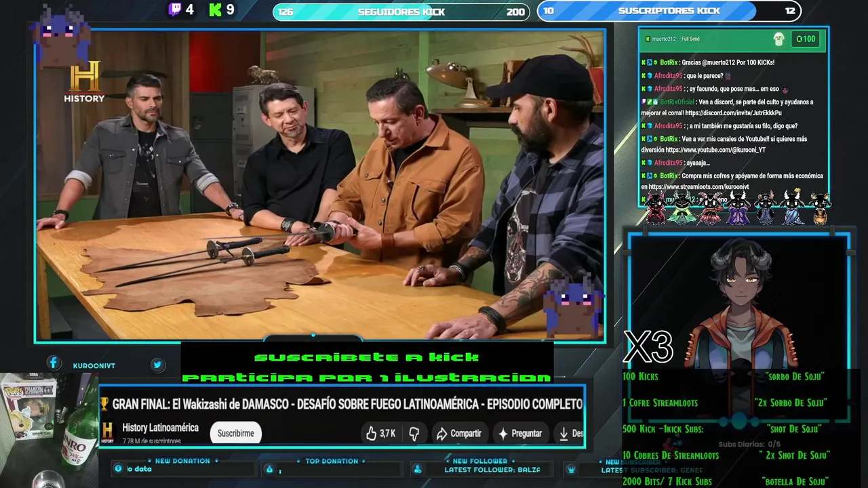Click Afrodita95's 'que le parece?' message
Screen dimensions: 868x488
pos(704,76)
